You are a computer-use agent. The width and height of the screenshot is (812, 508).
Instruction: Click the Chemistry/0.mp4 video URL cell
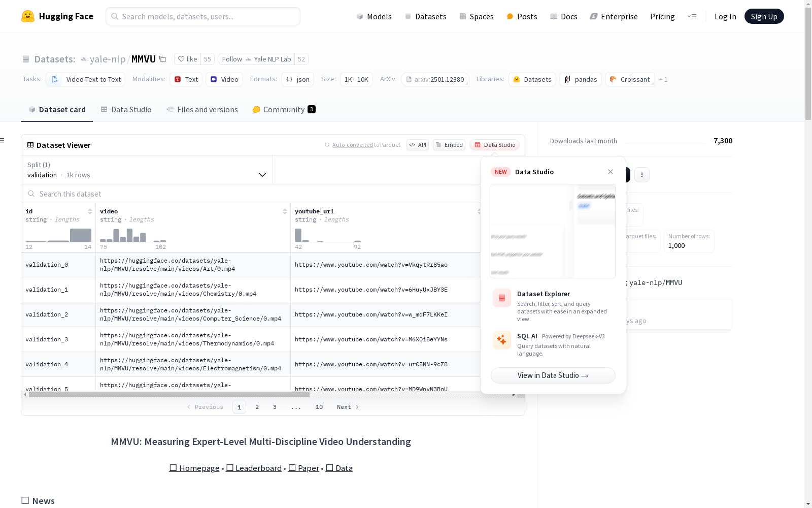coord(193,290)
